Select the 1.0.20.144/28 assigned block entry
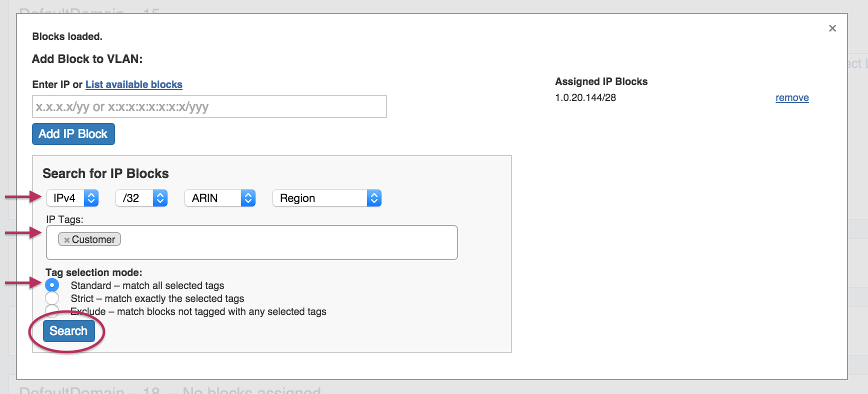 coord(585,97)
